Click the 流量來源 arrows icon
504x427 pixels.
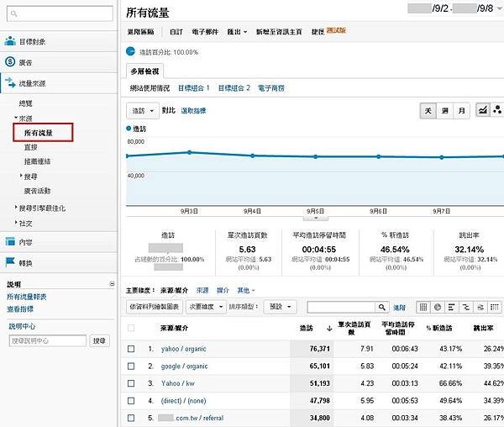[10, 82]
